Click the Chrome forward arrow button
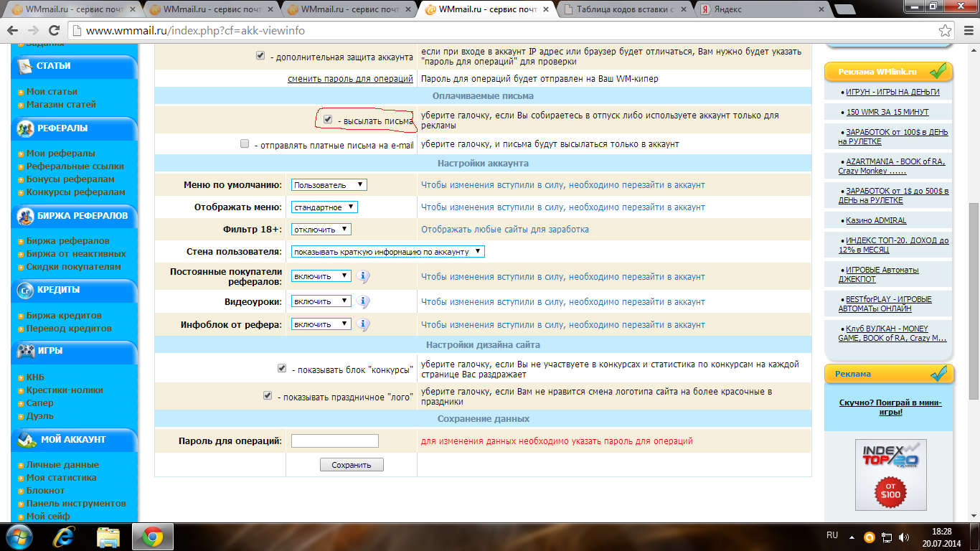The height and width of the screenshot is (551, 980). (33, 31)
